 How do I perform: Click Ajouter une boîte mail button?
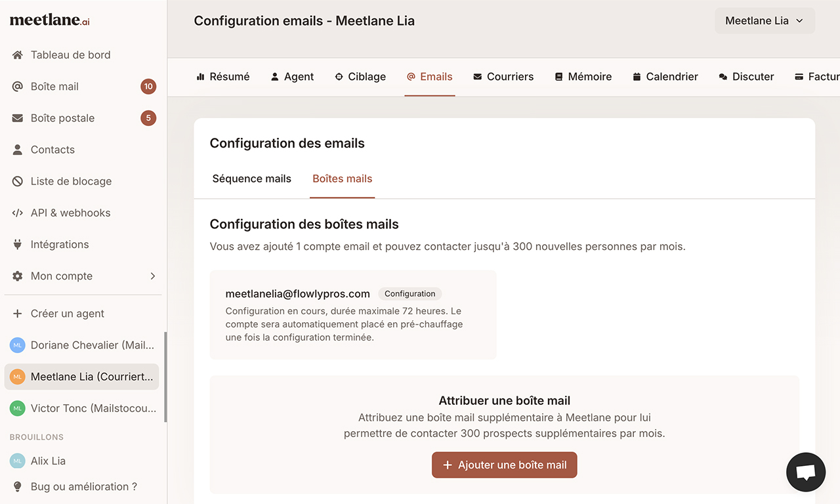tap(504, 465)
